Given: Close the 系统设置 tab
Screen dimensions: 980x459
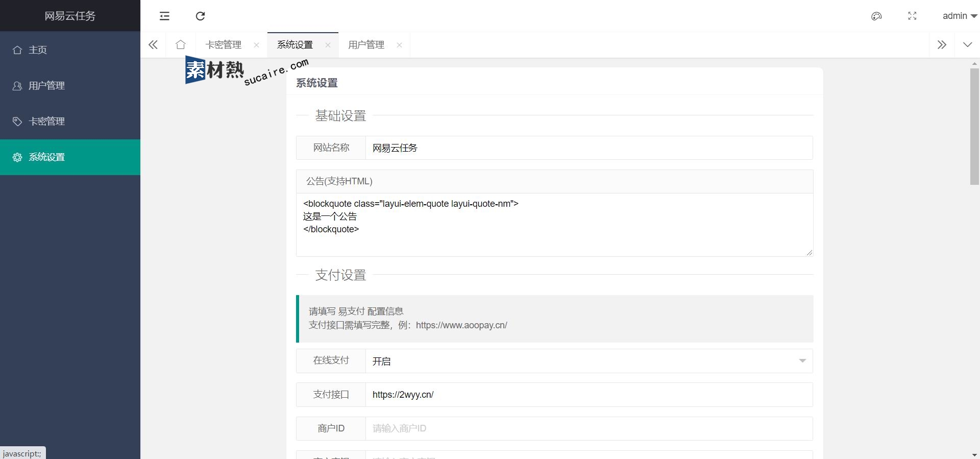Looking at the screenshot, I should [328, 45].
